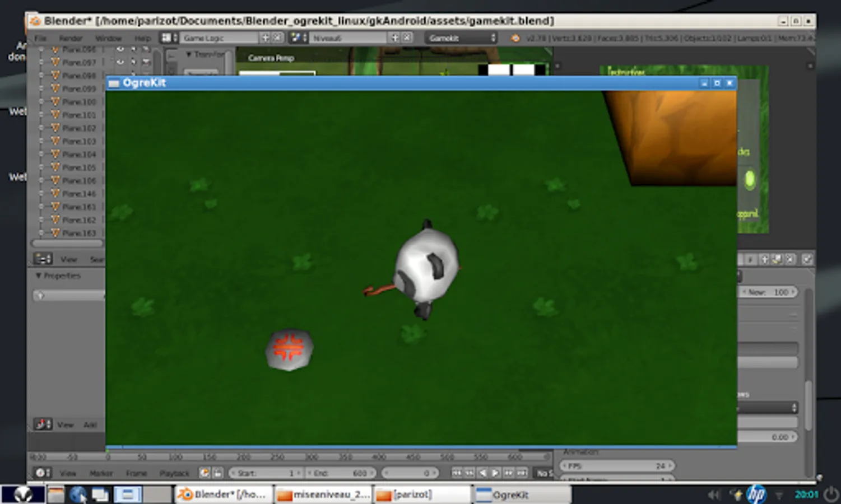Screen dimensions: 841x504
Task: Click the End frame field
Action: point(341,473)
